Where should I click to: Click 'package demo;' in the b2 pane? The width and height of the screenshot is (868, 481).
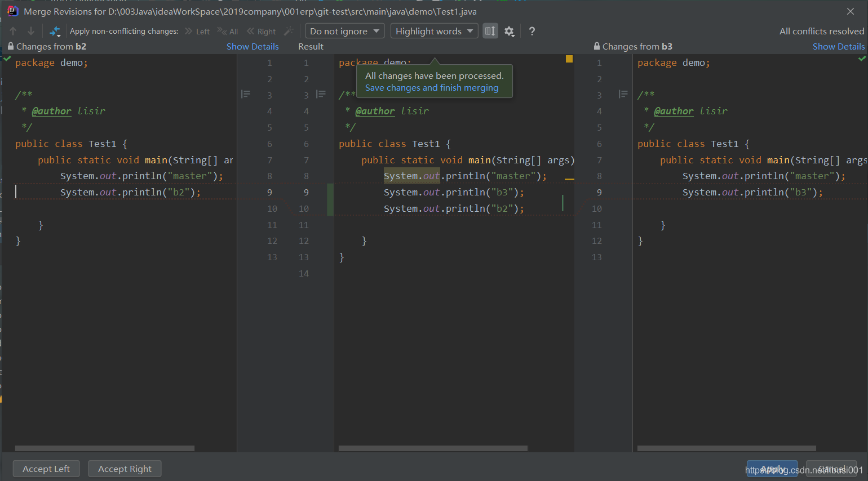coord(51,63)
